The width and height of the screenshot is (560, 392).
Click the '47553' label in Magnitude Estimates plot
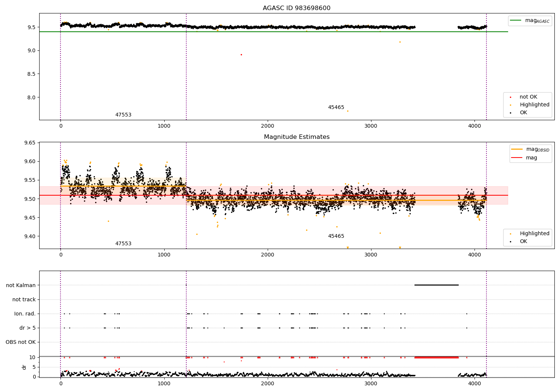tap(123, 244)
